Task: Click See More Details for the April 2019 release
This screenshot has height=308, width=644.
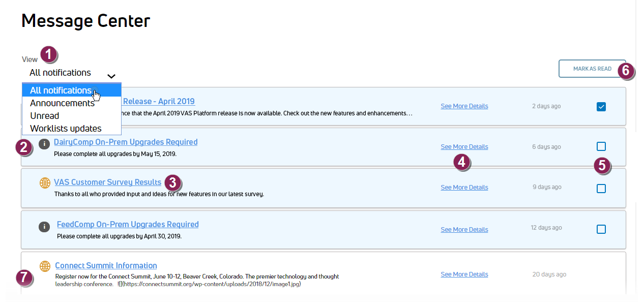Action: click(x=464, y=106)
